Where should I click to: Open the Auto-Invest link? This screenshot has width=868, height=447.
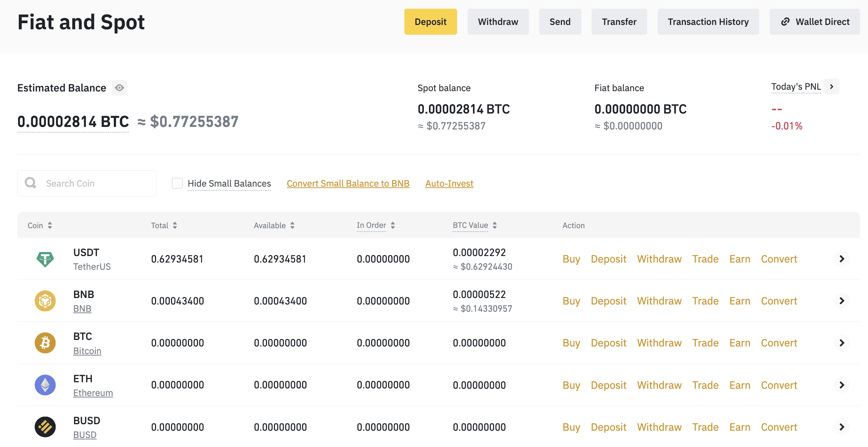[449, 183]
